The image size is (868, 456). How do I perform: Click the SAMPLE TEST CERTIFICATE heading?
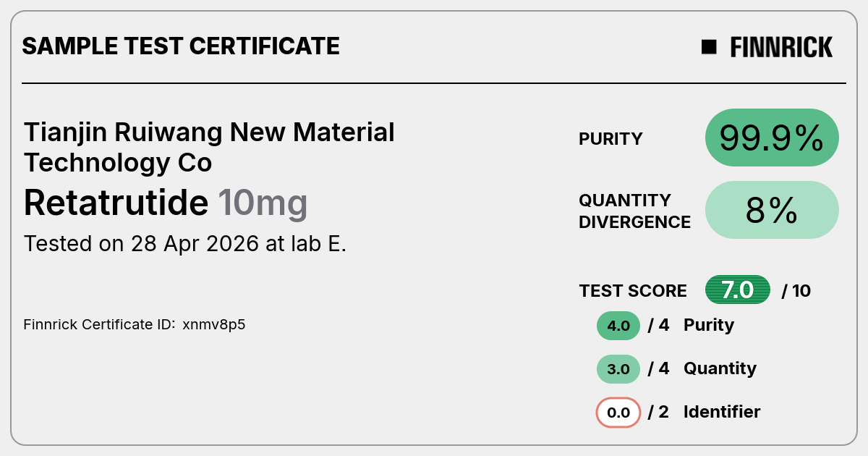[x=181, y=46]
